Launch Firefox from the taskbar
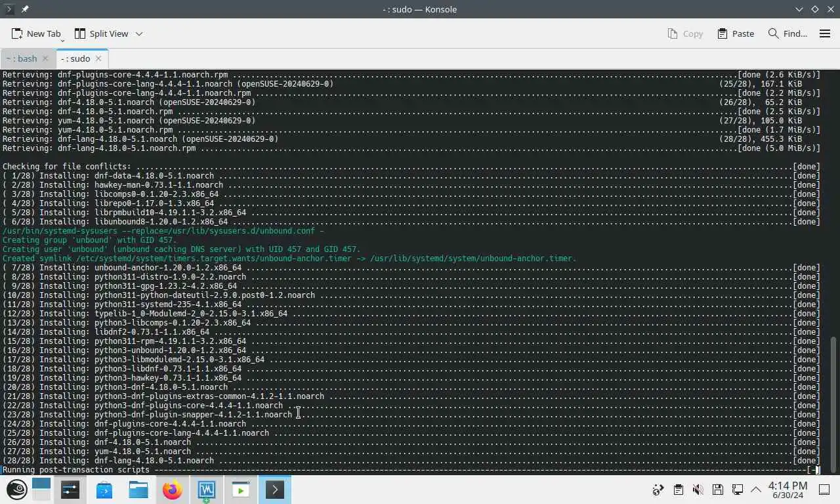Screen dimensions: 840x504 [173, 490]
